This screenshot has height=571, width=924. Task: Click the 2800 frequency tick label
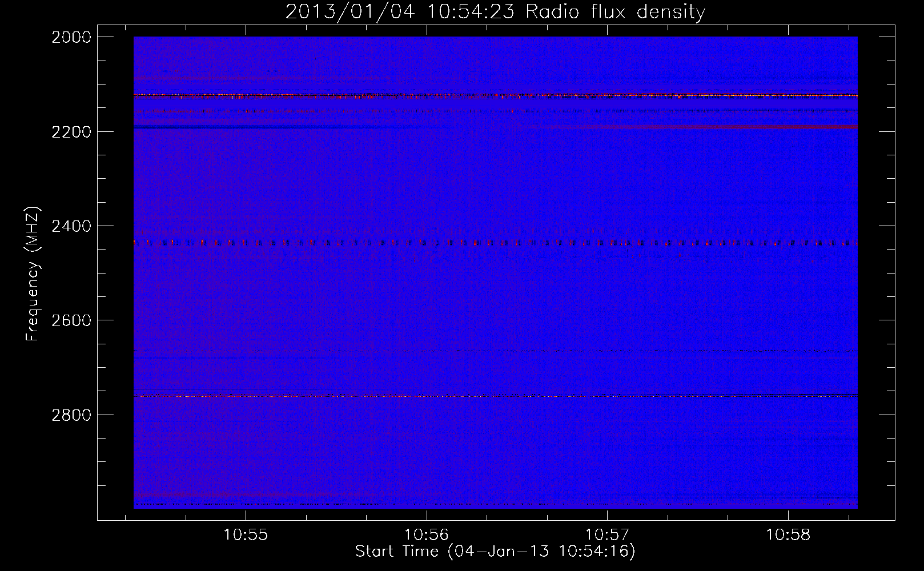[71, 415]
